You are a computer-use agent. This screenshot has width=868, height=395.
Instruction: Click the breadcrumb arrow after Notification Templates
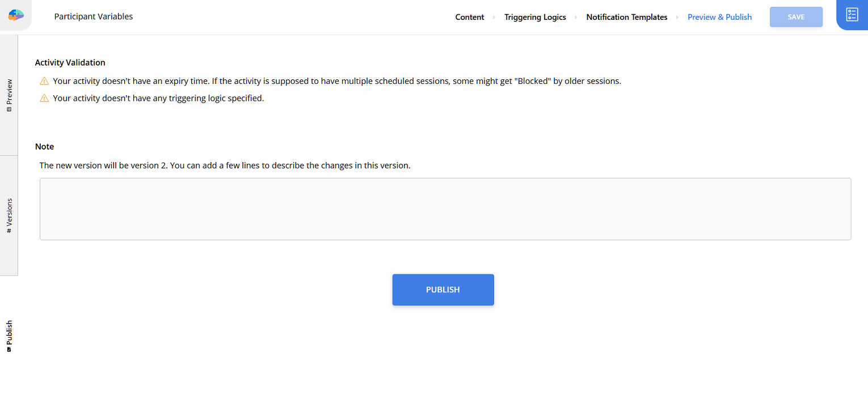(x=677, y=17)
